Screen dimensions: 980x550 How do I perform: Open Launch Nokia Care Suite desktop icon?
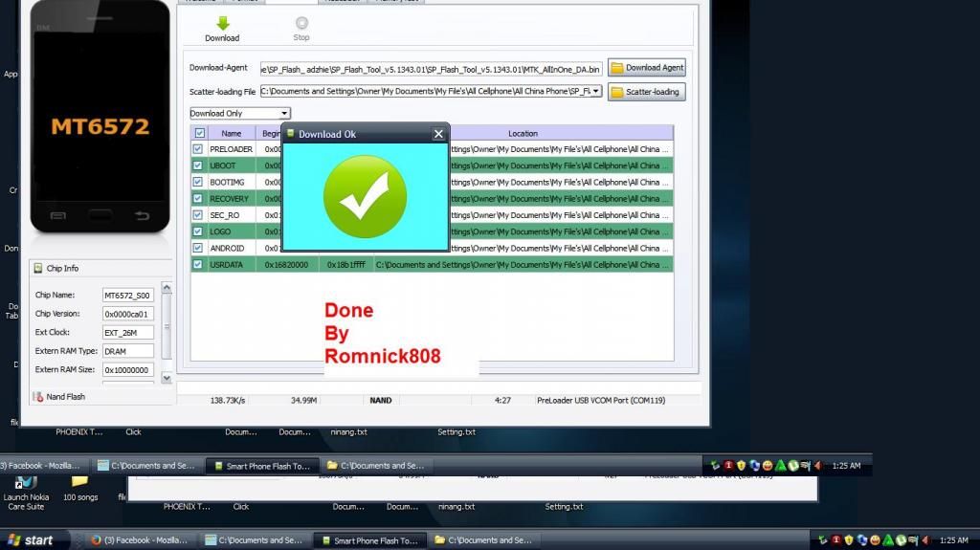(24, 490)
